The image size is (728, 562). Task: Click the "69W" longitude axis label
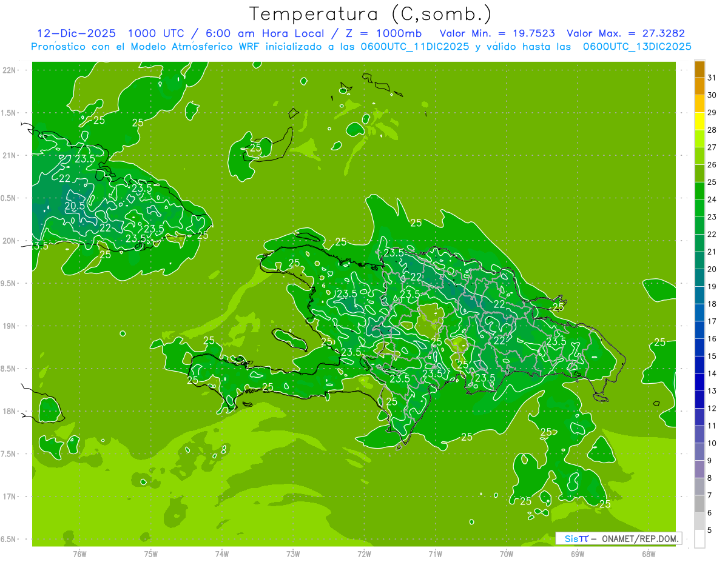[578, 554]
